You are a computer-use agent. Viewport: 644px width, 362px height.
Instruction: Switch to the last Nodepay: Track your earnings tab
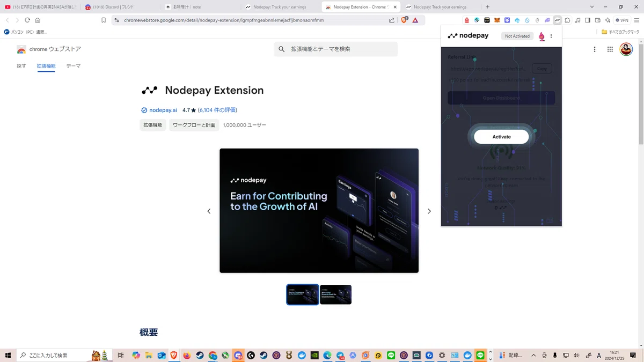440,7
